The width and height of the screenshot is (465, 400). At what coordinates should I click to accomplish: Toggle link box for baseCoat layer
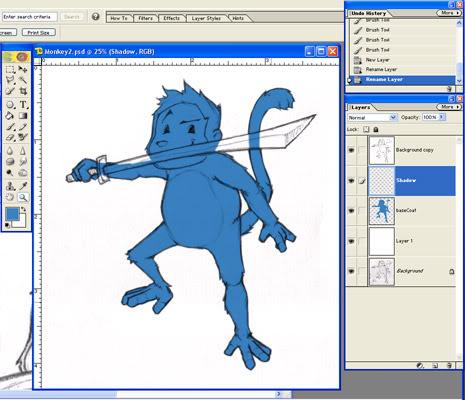point(362,211)
